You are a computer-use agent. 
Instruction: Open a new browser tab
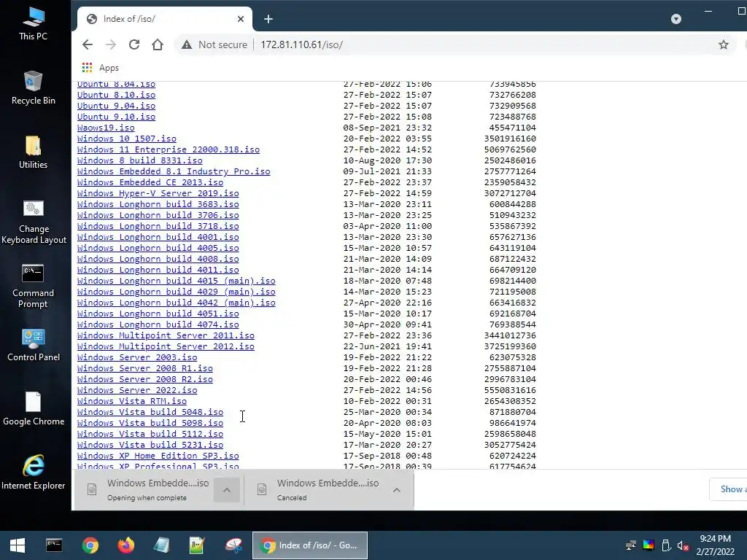268,19
